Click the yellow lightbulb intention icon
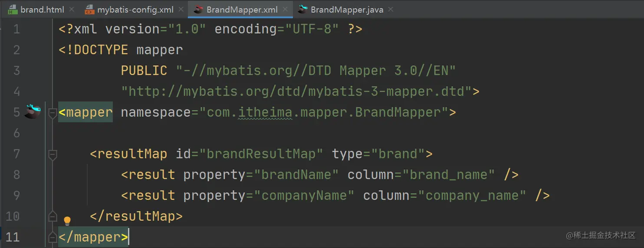The width and height of the screenshot is (644, 248). (x=67, y=221)
